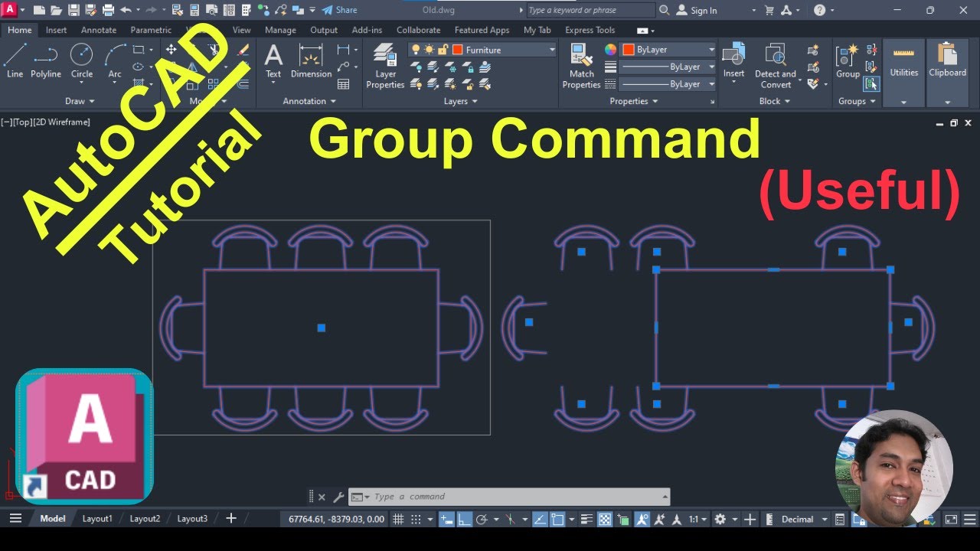Click the color wheel Object Color icon
The height and width of the screenshot is (551, 980).
610,50
